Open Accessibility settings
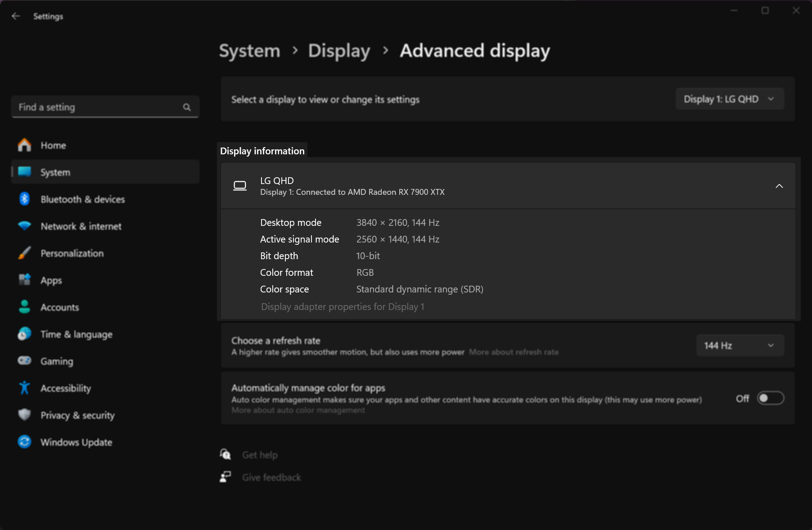Screen dimensions: 812x530 [24, 388]
